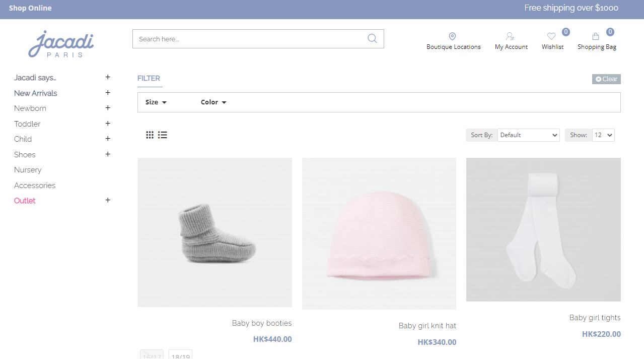This screenshot has width=644, height=359.
Task: Switch to grid view of products
Action: click(x=150, y=135)
